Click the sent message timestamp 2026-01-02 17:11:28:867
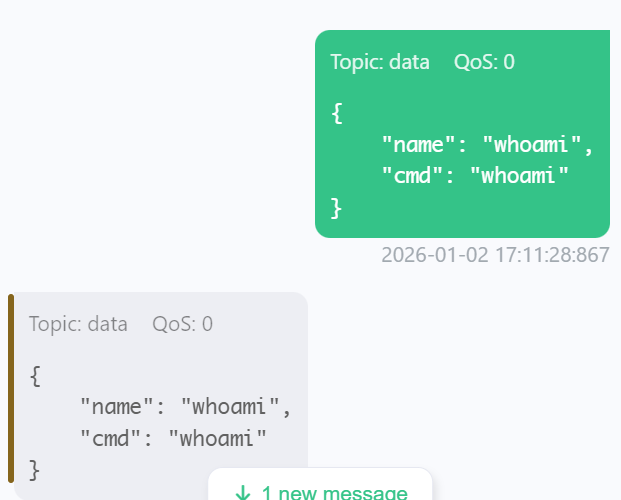This screenshot has height=500, width=621. click(495, 255)
